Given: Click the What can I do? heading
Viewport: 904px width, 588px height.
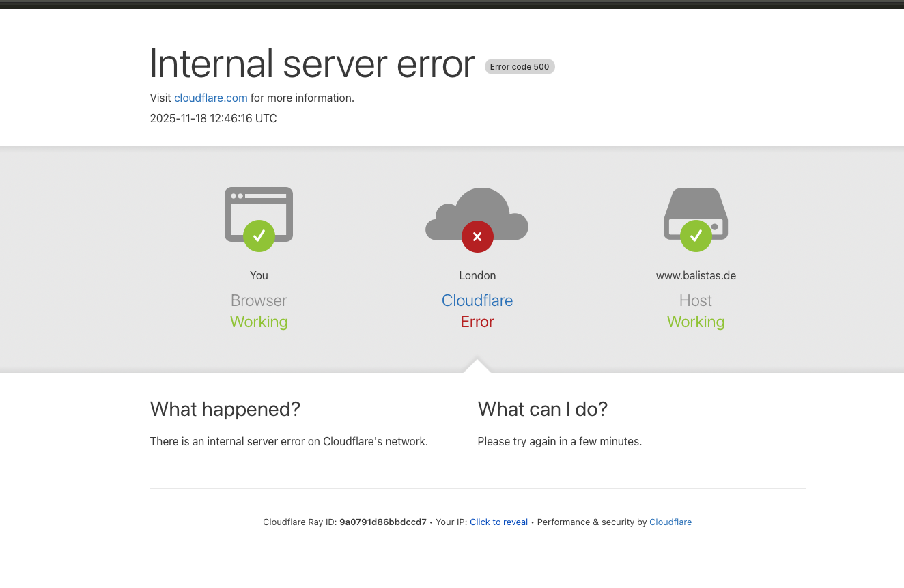Looking at the screenshot, I should (x=542, y=409).
